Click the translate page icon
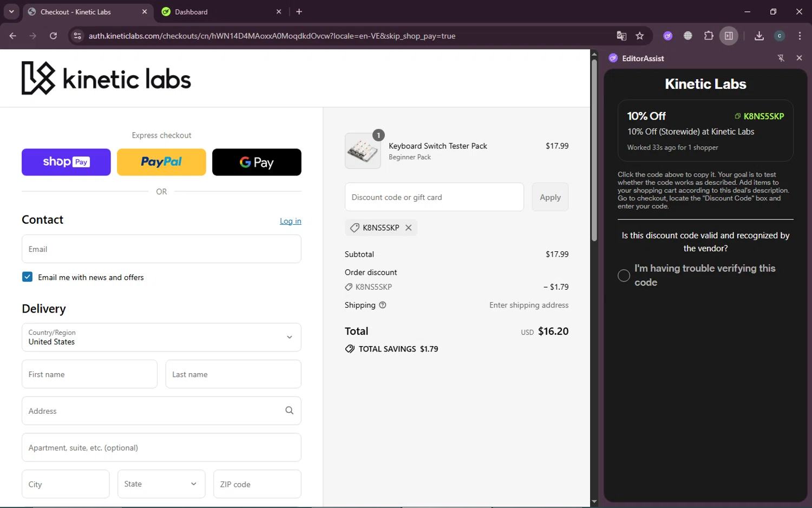This screenshot has width=812, height=508. point(621,36)
